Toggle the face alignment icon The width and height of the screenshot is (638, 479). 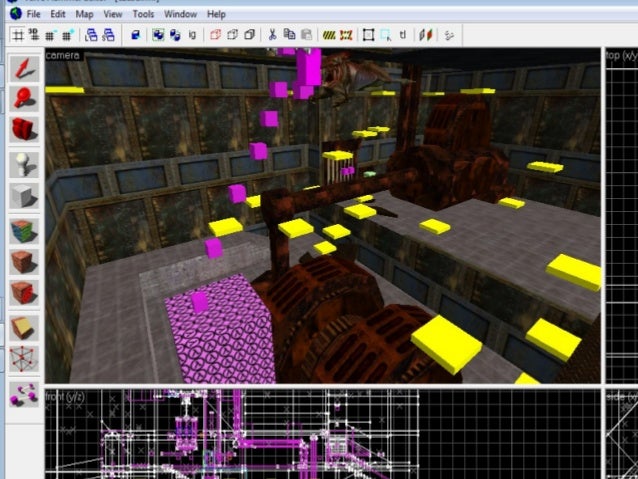click(426, 35)
